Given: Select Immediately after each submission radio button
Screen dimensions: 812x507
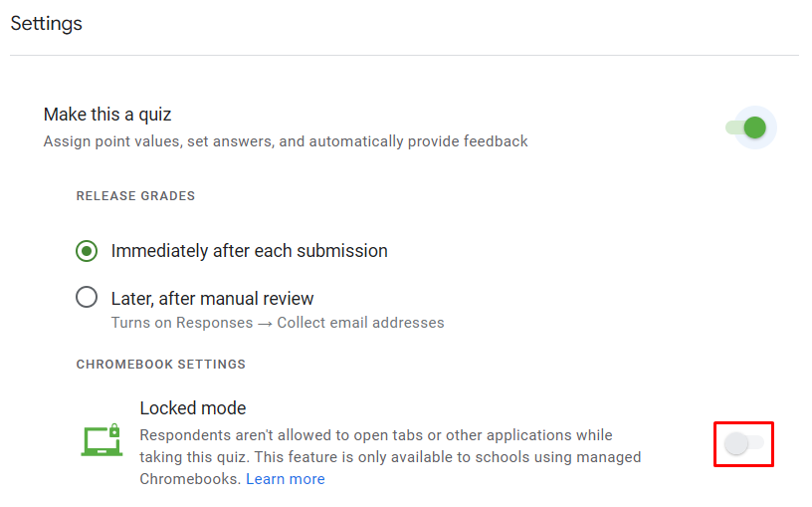Looking at the screenshot, I should click(x=87, y=251).
